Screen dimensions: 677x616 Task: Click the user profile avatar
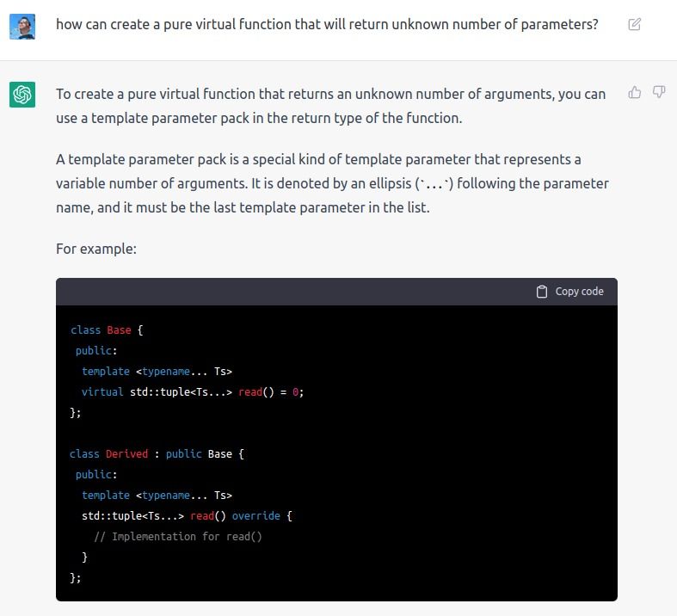click(22, 27)
